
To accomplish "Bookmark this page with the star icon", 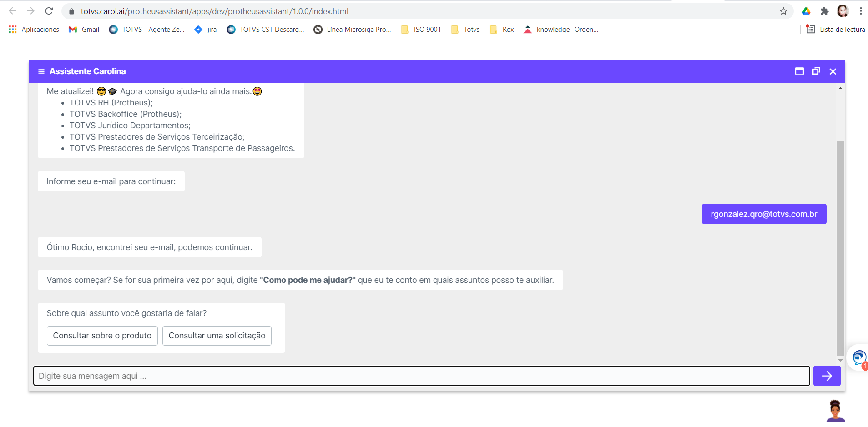I will [x=783, y=11].
